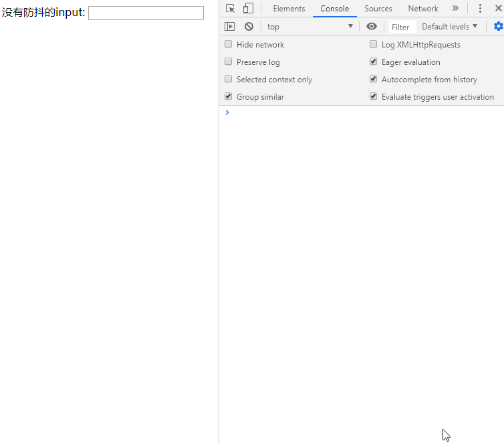
Task: Toggle the device toolbar icon
Action: [x=248, y=9]
